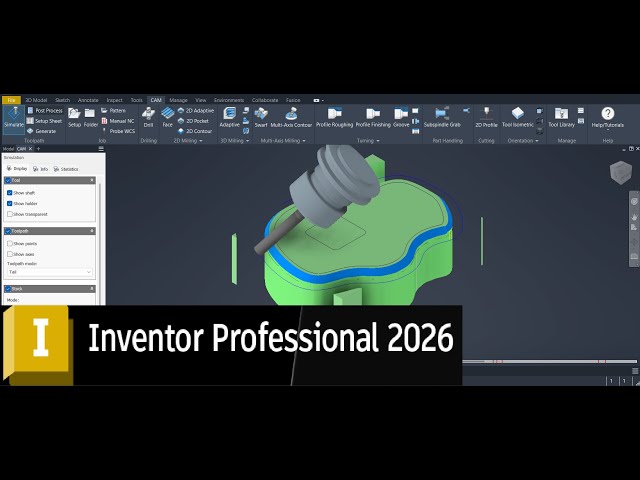Close the CAM browser tab

(30, 149)
